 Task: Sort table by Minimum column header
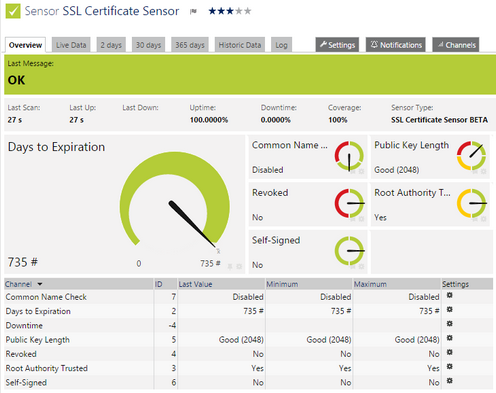point(282,284)
